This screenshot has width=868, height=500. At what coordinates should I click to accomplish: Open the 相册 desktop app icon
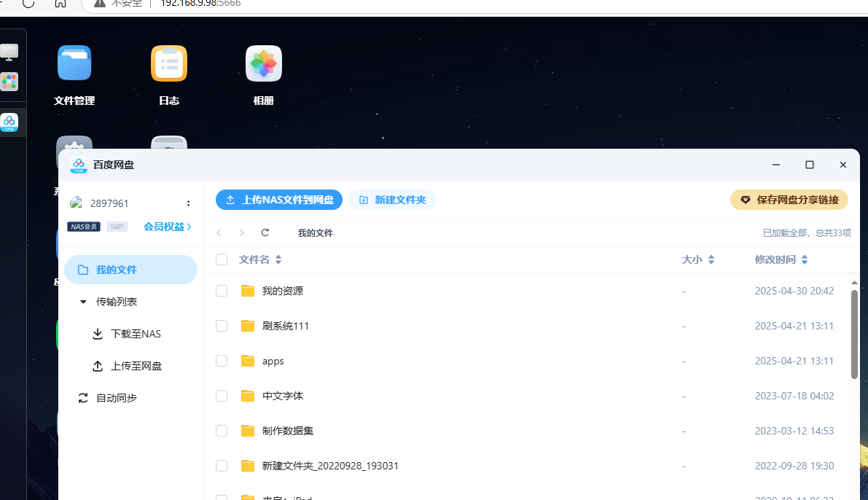(264, 63)
